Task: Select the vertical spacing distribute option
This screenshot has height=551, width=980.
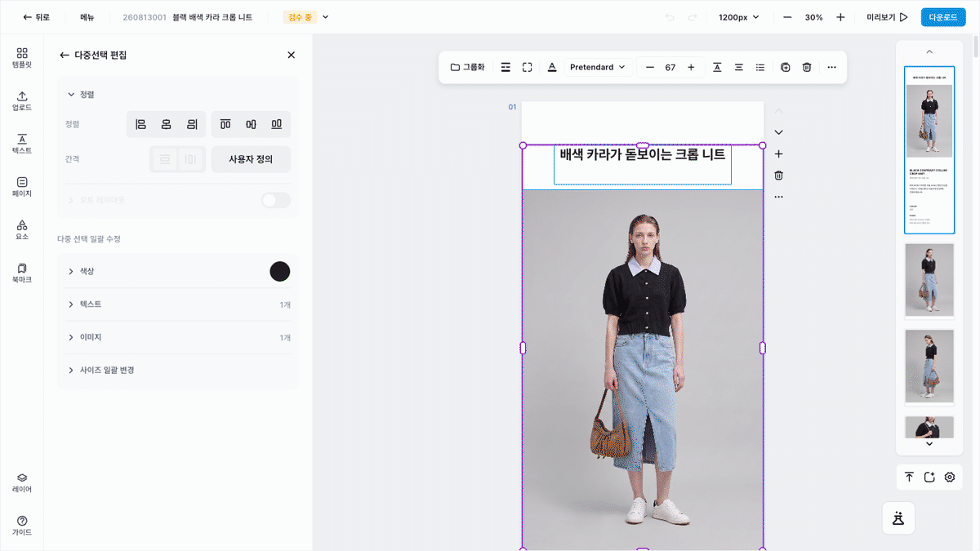Action: [x=165, y=159]
